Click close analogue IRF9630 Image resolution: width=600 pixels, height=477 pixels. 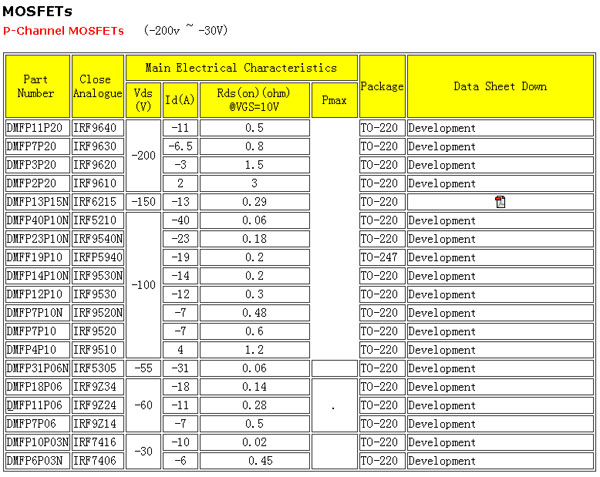tap(95, 146)
